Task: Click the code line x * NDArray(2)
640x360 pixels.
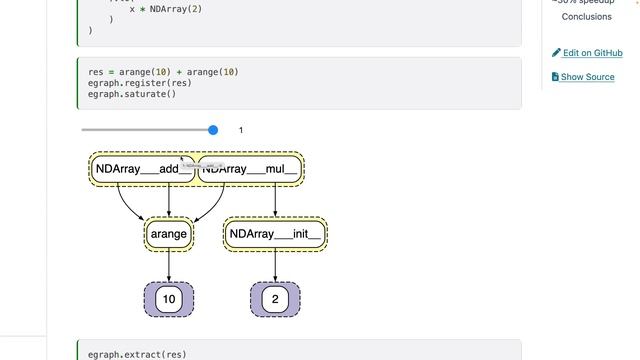Action: pyautogui.click(x=166, y=9)
